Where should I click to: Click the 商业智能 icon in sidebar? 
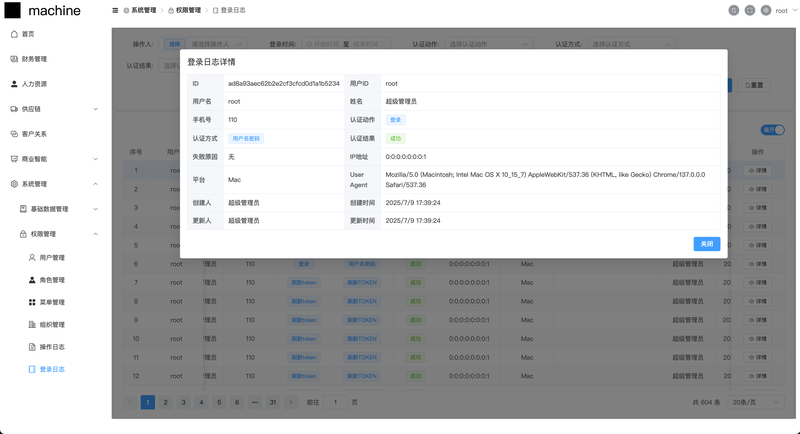click(14, 159)
